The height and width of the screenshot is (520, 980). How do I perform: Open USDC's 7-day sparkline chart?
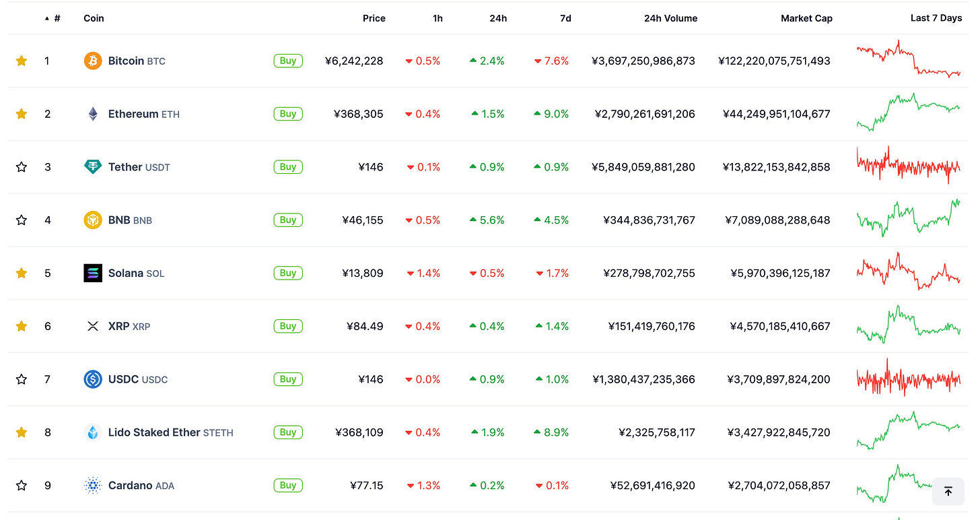point(909,377)
